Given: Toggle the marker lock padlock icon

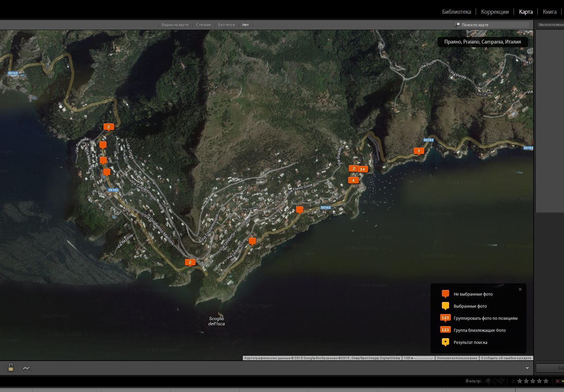Looking at the screenshot, I should point(11,368).
